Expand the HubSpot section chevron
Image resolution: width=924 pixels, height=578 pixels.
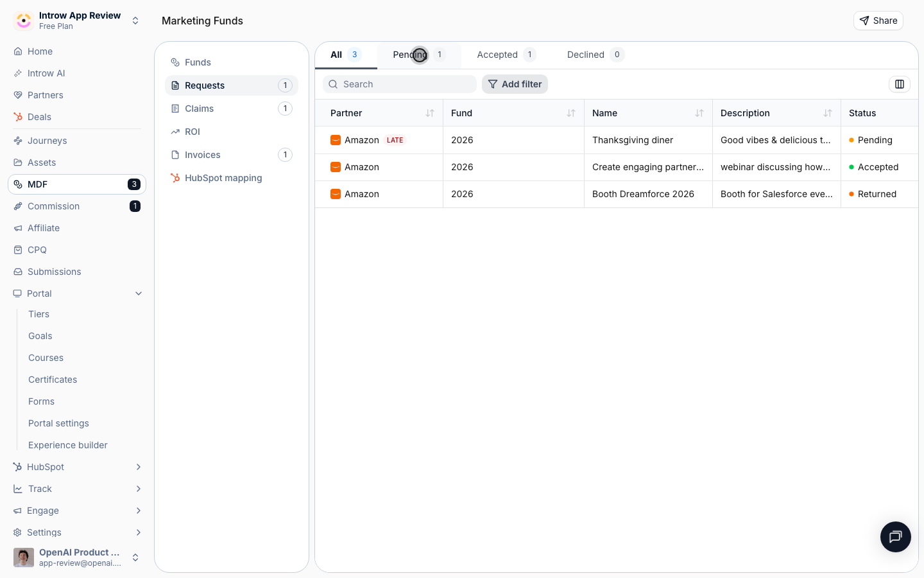[x=139, y=467]
